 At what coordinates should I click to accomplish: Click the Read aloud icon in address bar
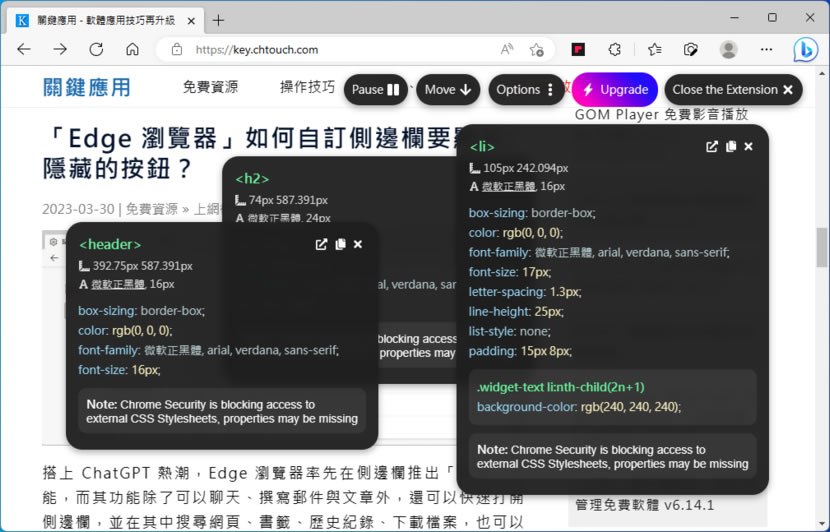pyautogui.click(x=507, y=49)
